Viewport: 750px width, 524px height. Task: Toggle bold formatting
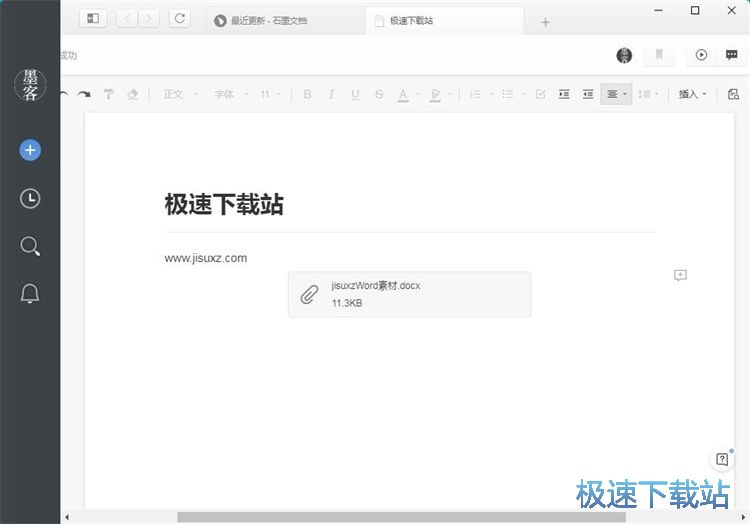tap(307, 94)
